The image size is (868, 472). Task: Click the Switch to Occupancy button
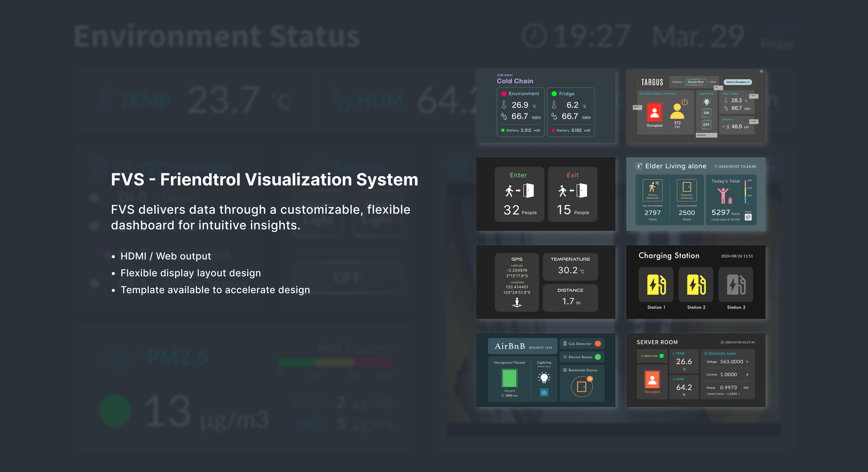(738, 82)
